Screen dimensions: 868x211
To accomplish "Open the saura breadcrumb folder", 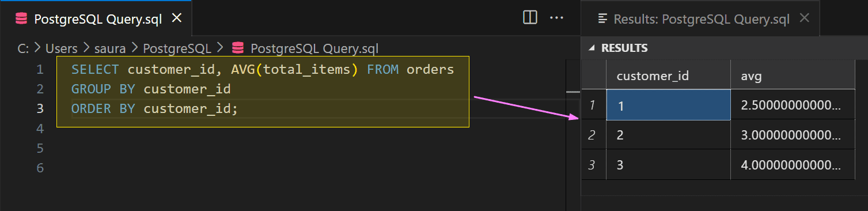I will 109,48.
